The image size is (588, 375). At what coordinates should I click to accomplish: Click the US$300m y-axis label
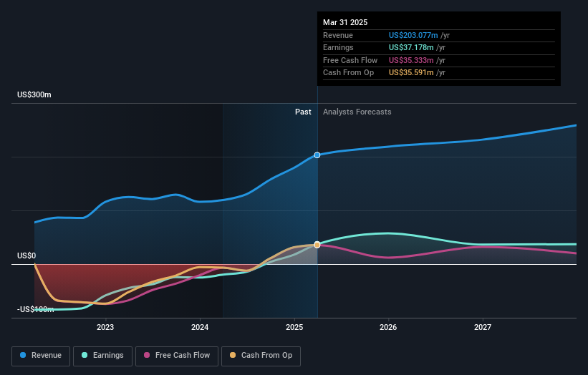coord(34,94)
